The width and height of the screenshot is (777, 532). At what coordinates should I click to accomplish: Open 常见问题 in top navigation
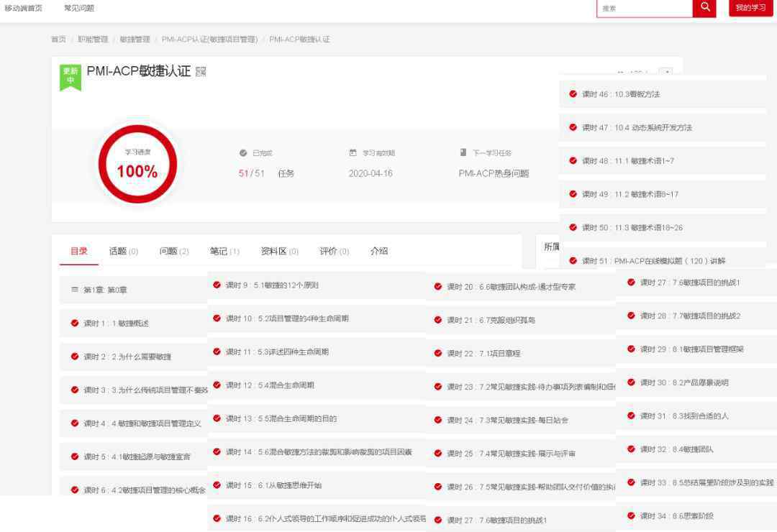point(79,8)
